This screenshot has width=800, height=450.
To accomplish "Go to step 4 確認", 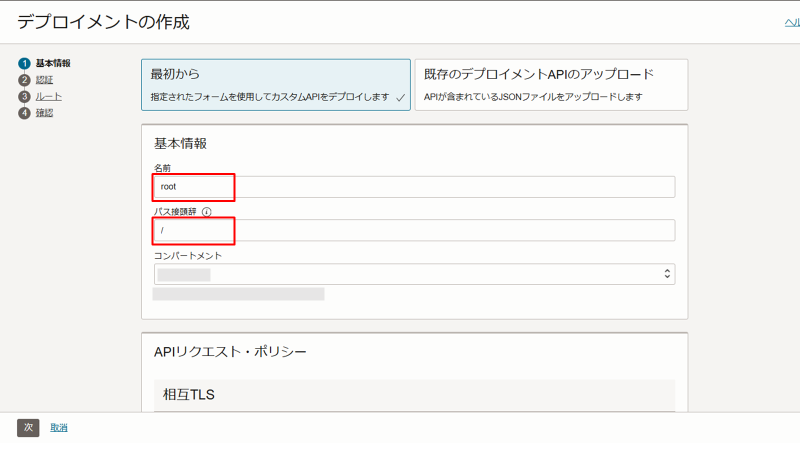I will 44,113.
